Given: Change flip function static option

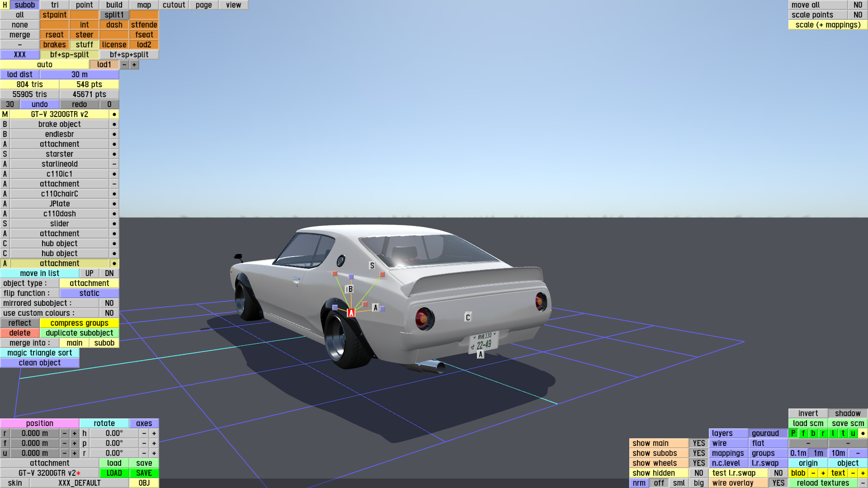Looking at the screenshot, I should 89,293.
